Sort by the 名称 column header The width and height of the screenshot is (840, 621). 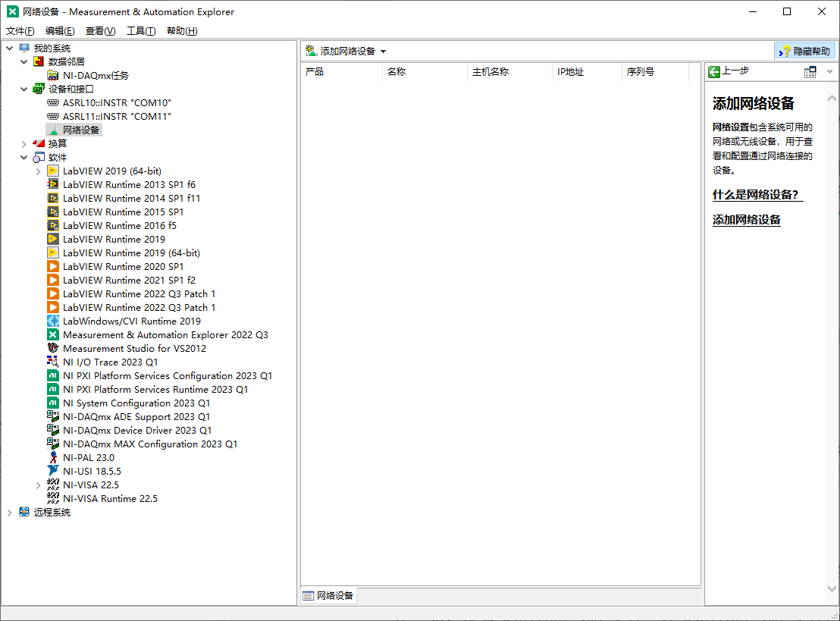425,72
